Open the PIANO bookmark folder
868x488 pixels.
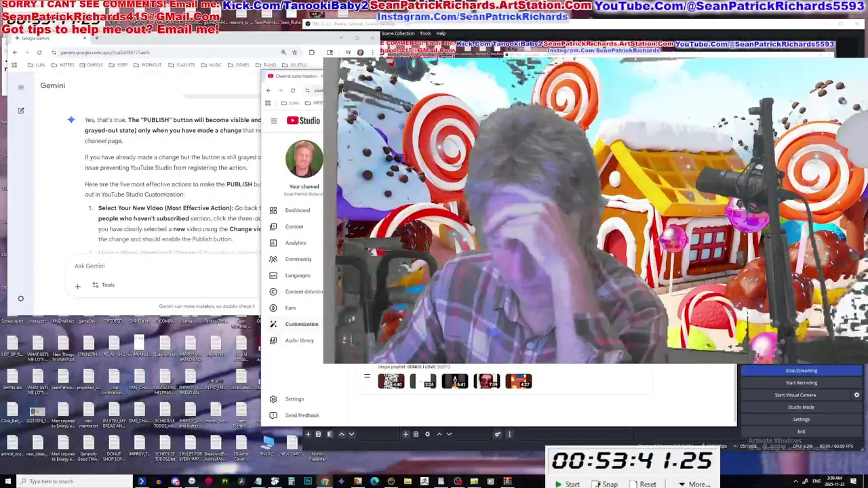pos(265,65)
